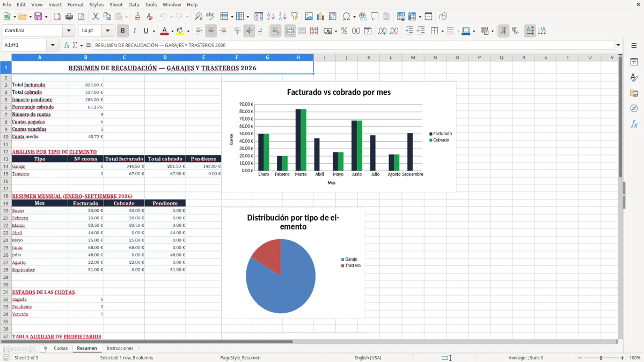Open the Underline style dropdown arrow
644x362 pixels.
tap(153, 31)
